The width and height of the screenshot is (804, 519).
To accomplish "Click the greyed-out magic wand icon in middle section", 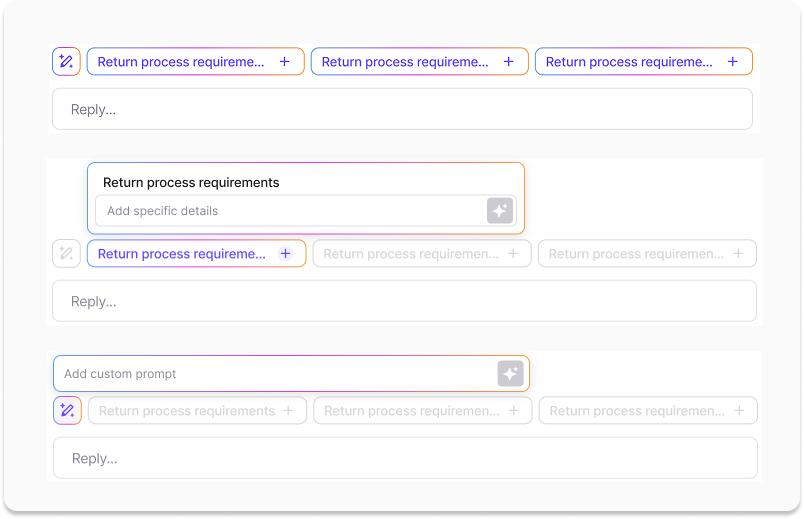I will (66, 254).
